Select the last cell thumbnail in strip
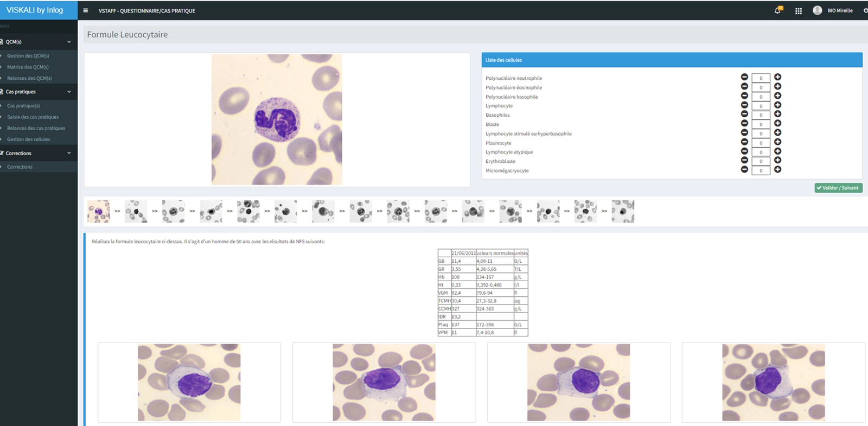Image resolution: width=868 pixels, height=426 pixels. (623, 211)
